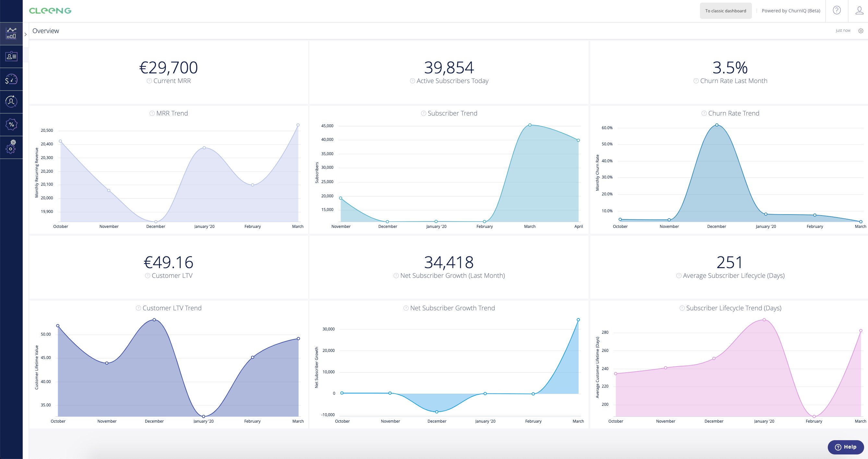Open the user account profile icon
Screen dimensions: 868x459
pos(859,10)
